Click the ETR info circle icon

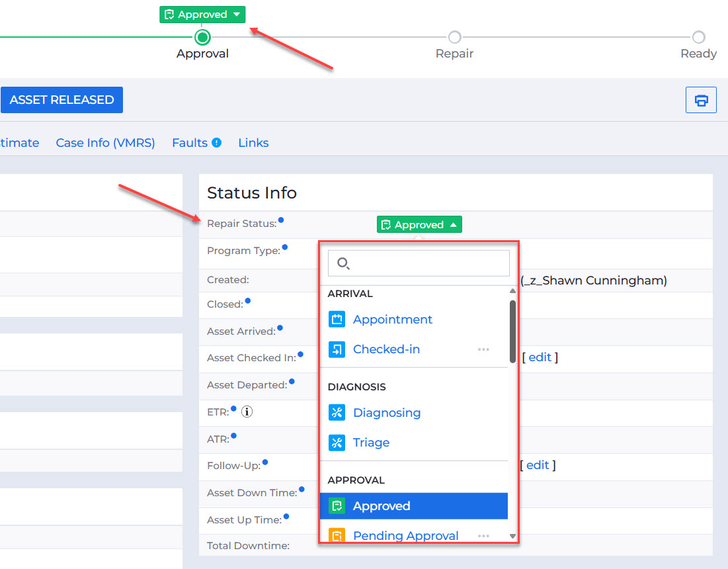[247, 412]
